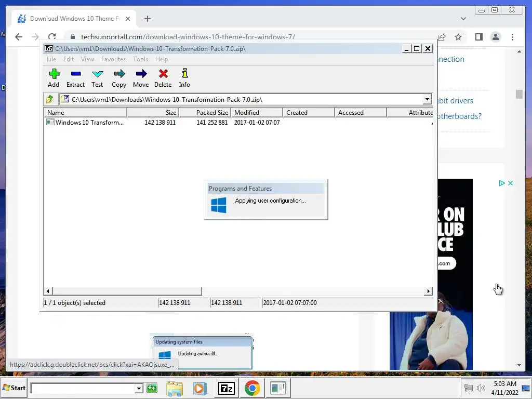Expand the taskbar address dropdown arrow
The image size is (532, 399).
pos(138,388)
